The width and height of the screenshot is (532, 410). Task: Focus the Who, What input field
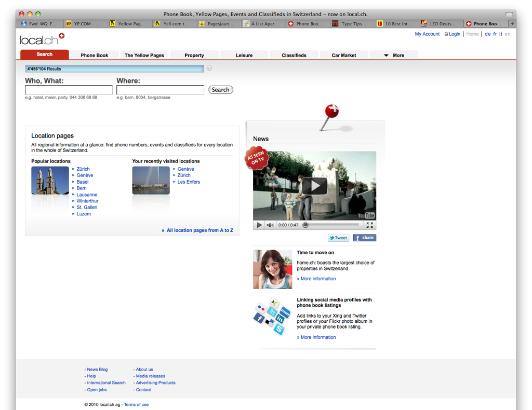click(x=69, y=90)
